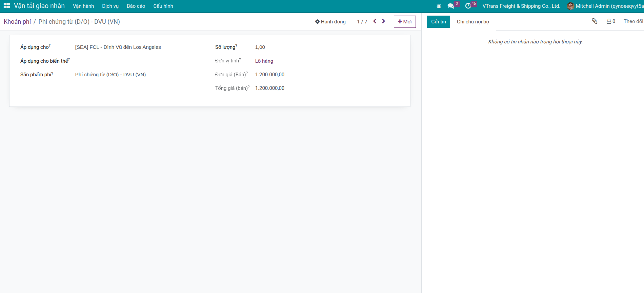Open the conversations chat icon
The width and height of the screenshot is (644, 293).
[x=451, y=6]
